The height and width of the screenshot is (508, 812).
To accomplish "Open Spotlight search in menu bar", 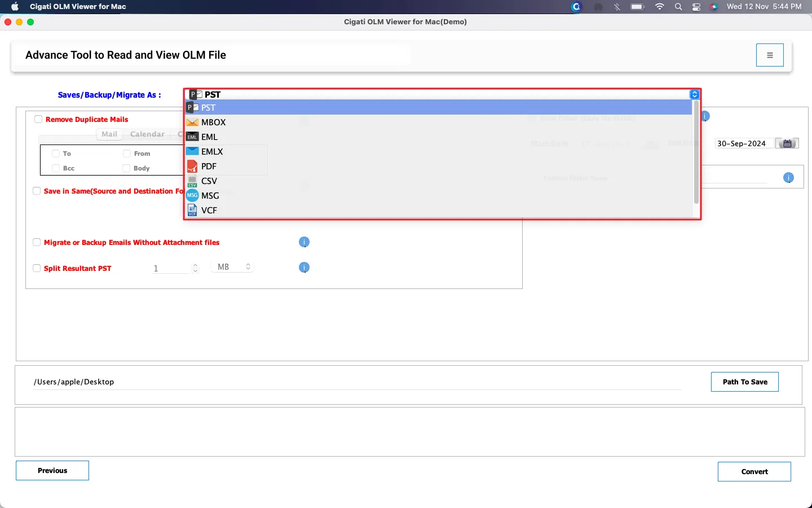I will tap(678, 7).
